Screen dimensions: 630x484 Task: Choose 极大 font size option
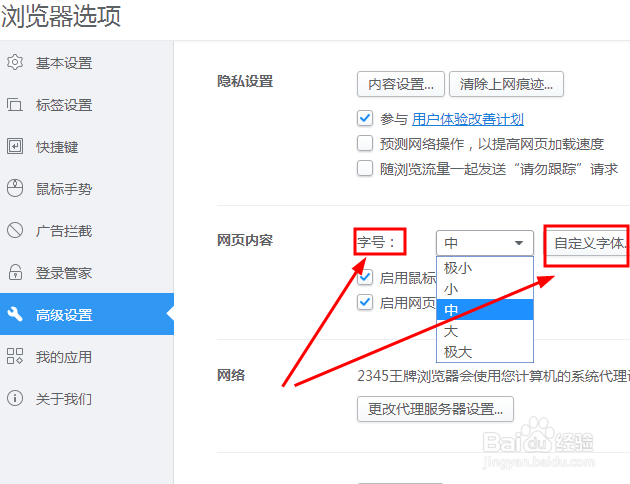pos(485,351)
